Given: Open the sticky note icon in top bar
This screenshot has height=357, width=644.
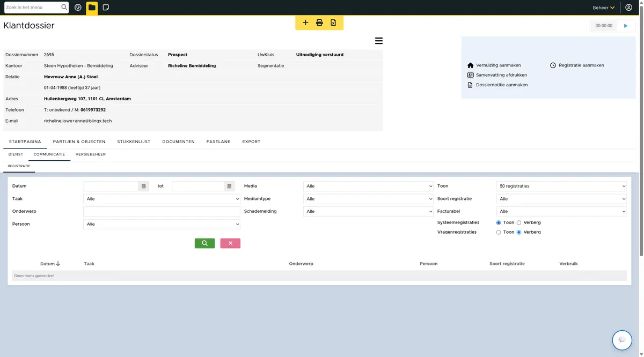Looking at the screenshot, I should (106, 8).
